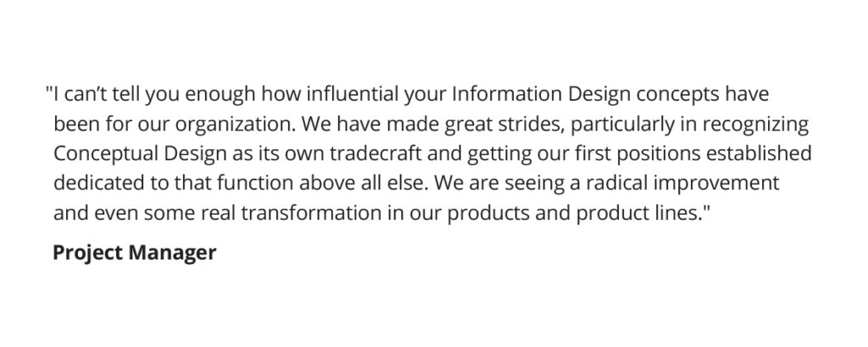The height and width of the screenshot is (347, 868).
Task: Click the closing quotation mark after lines
Action: point(706,209)
